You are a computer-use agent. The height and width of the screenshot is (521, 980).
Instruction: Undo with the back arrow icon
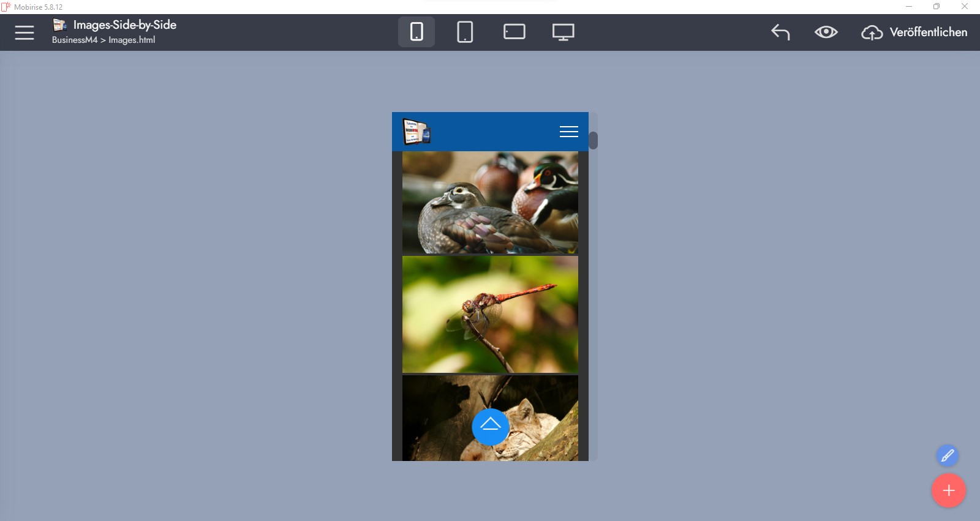(780, 32)
